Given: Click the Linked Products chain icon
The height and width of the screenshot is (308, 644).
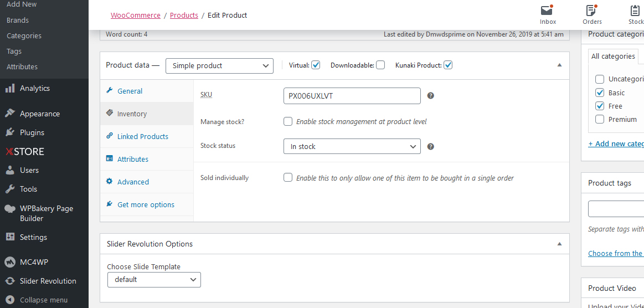Looking at the screenshot, I should point(109,136).
